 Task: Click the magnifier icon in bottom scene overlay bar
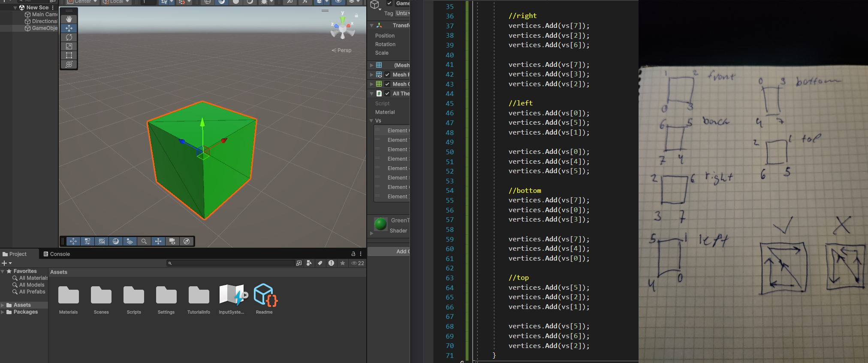144,241
